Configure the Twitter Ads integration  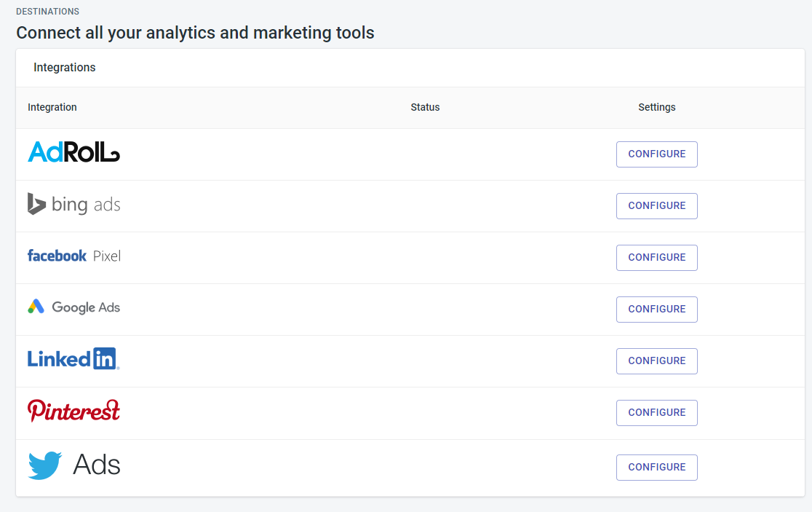coord(656,468)
